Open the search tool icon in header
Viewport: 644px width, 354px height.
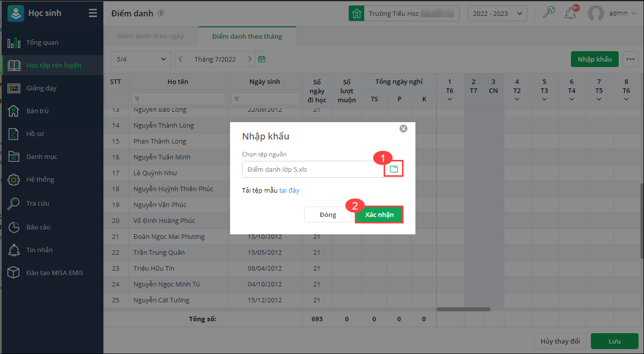pyautogui.click(x=549, y=13)
